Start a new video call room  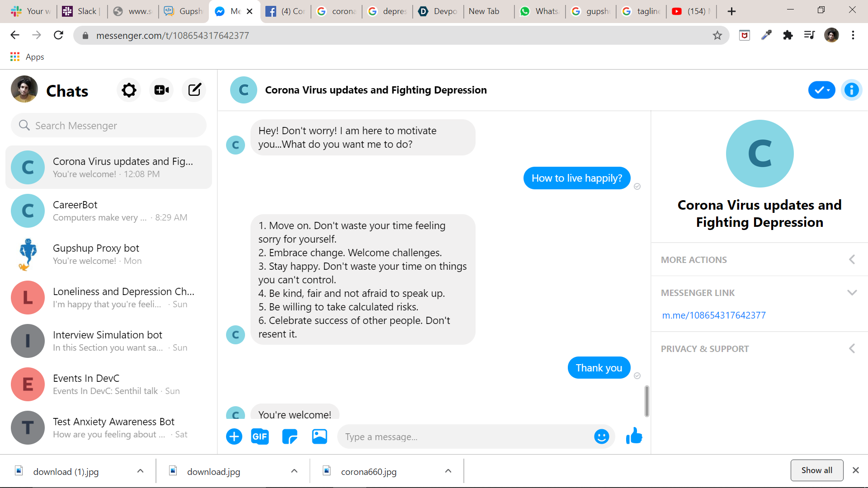tap(161, 90)
